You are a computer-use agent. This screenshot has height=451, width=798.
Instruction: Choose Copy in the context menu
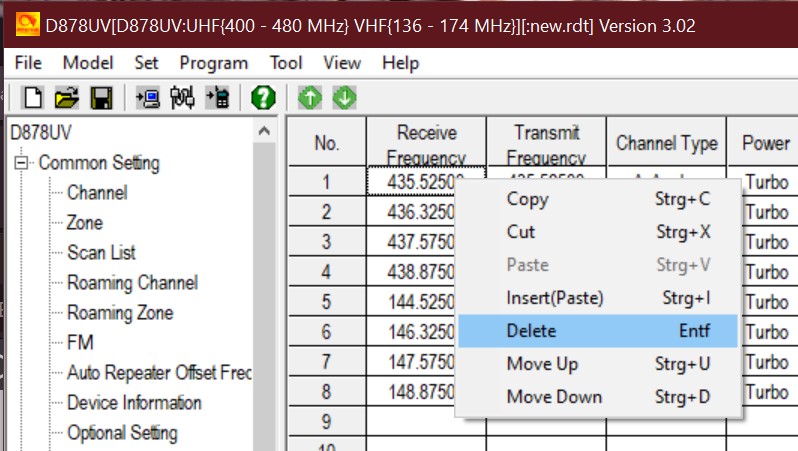coord(597,199)
